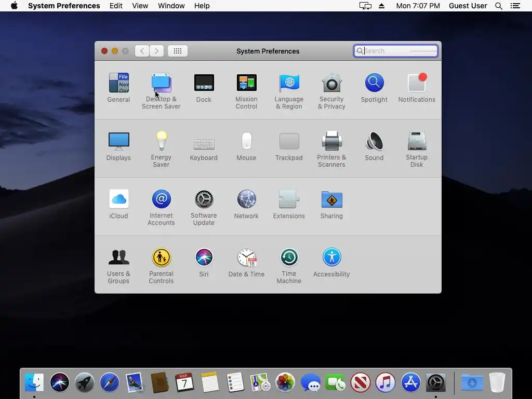Launch Finder from the Dock
Image resolution: width=532 pixels, height=399 pixels.
[x=34, y=382]
